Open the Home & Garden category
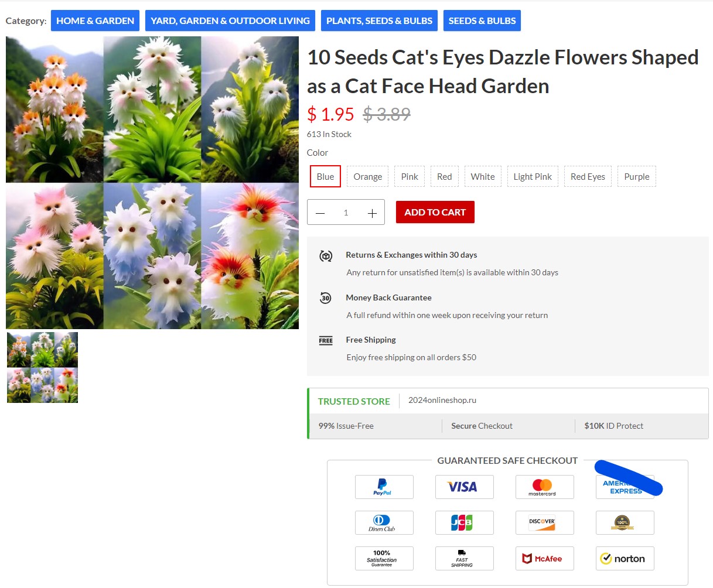This screenshot has width=713, height=588. pos(95,20)
